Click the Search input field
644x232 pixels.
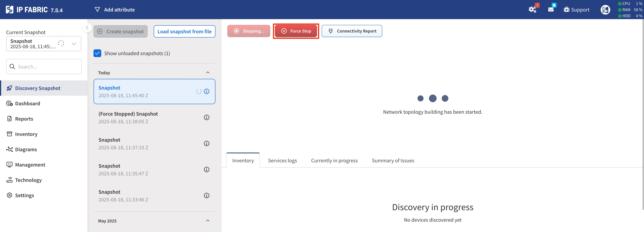coord(48,67)
